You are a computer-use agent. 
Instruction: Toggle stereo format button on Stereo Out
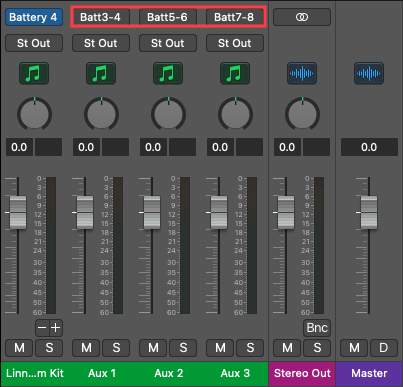(302, 17)
